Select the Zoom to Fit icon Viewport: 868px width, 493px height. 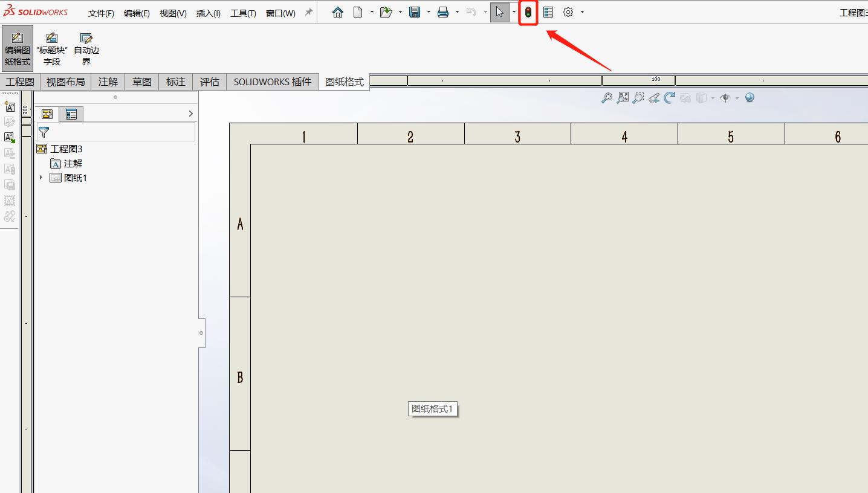623,98
